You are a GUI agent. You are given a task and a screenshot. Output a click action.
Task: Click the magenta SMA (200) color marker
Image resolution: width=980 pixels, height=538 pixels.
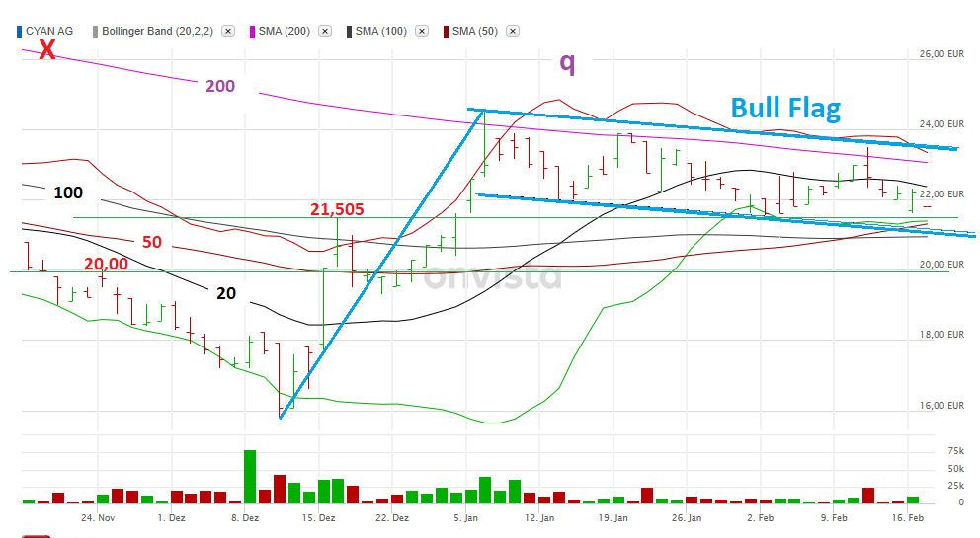click(253, 32)
